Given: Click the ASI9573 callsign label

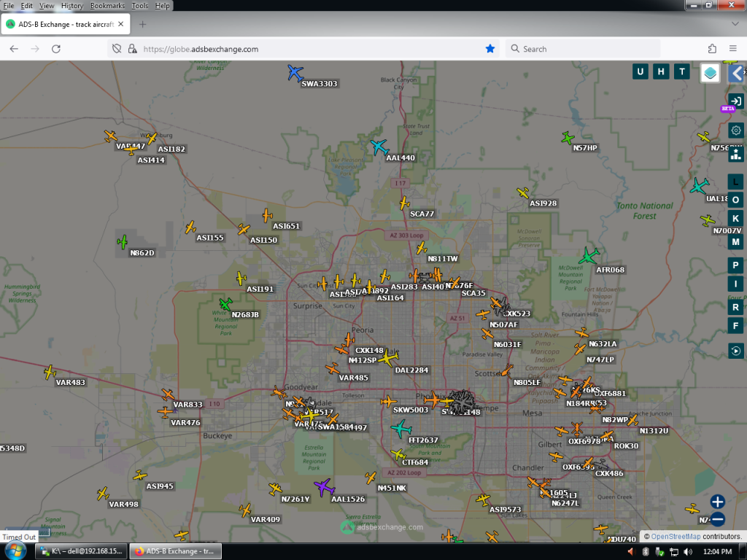Looking at the screenshot, I should (x=506, y=510).
